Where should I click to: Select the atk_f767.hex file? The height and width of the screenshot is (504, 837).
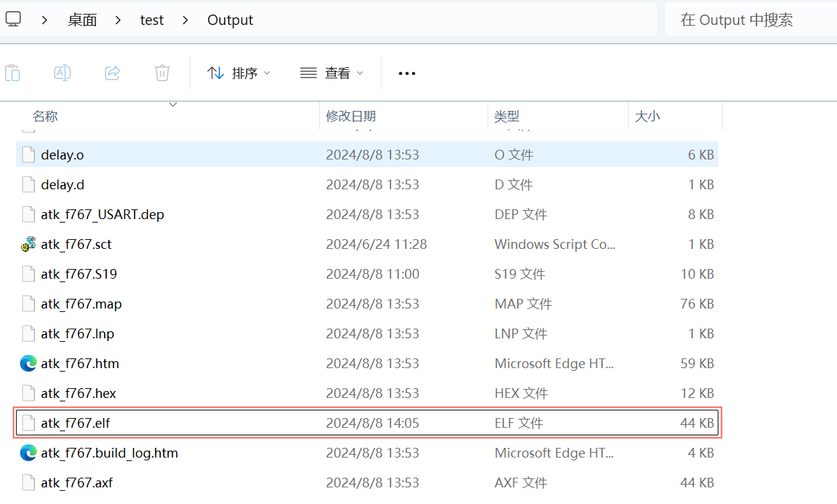click(x=78, y=393)
